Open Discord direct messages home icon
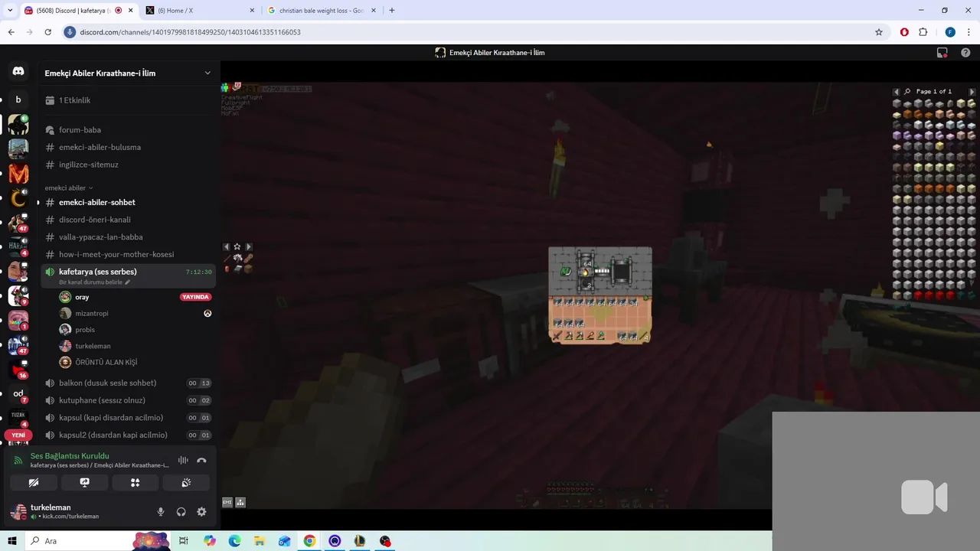 [18, 71]
